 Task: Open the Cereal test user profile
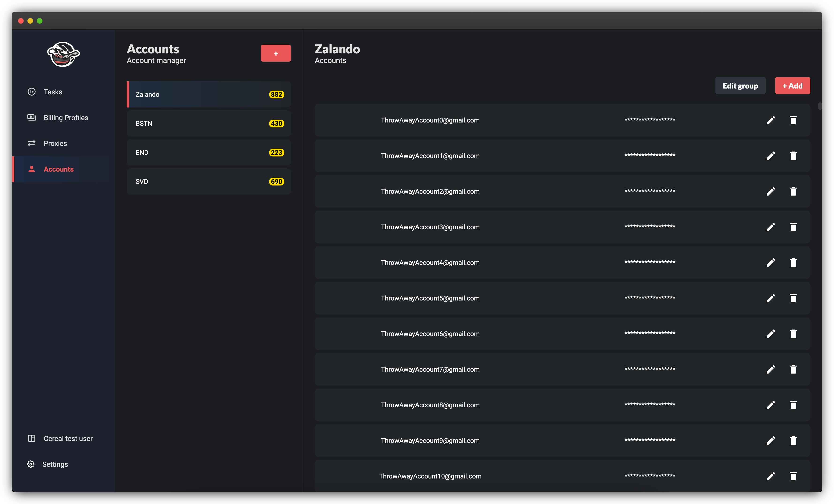68,438
